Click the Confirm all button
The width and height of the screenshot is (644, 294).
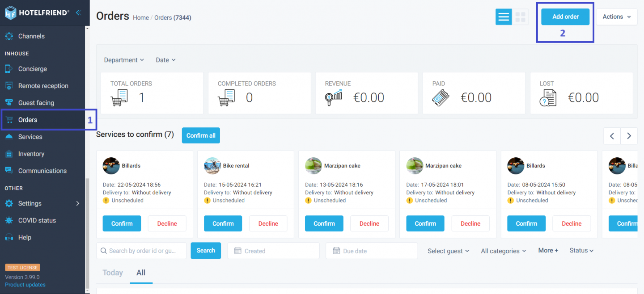point(201,135)
